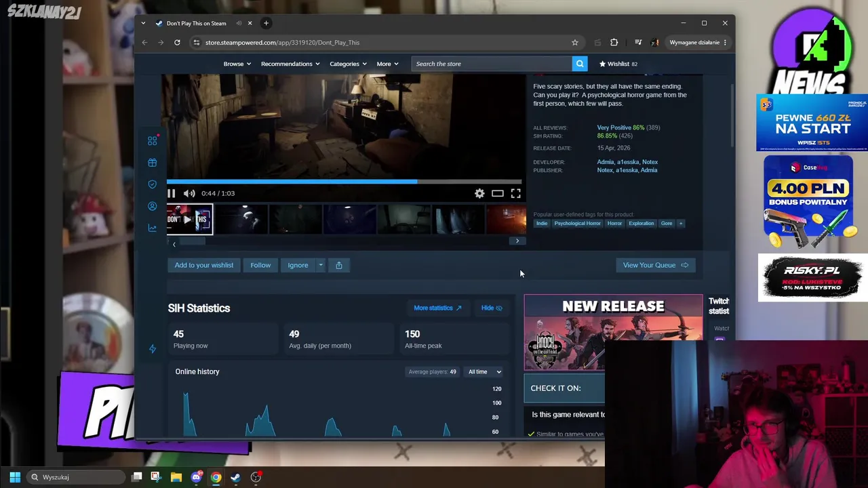This screenshot has height=488, width=868.
Task: Open the Windows Start menu
Action: coord(15,477)
